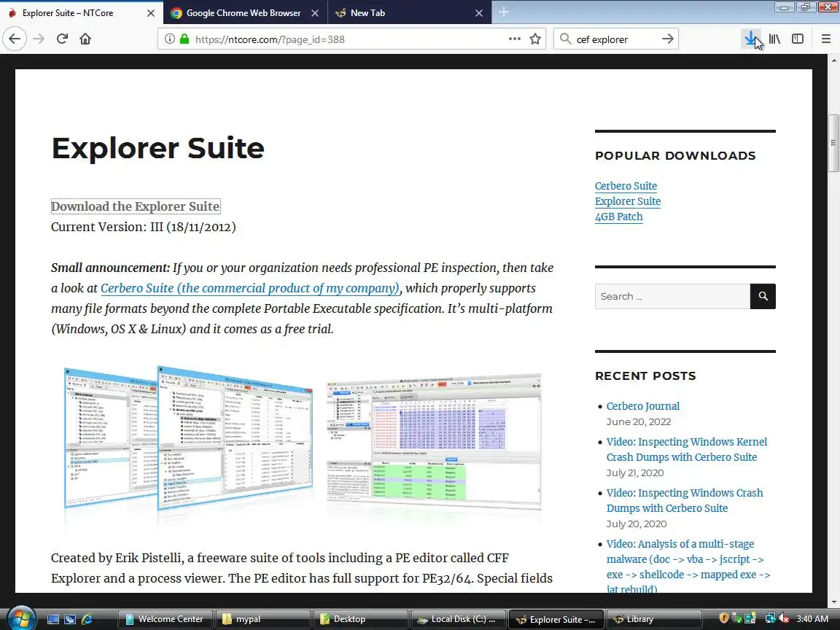This screenshot has height=630, width=840.
Task: Click the July 21, 2020 date text
Action: click(x=635, y=473)
